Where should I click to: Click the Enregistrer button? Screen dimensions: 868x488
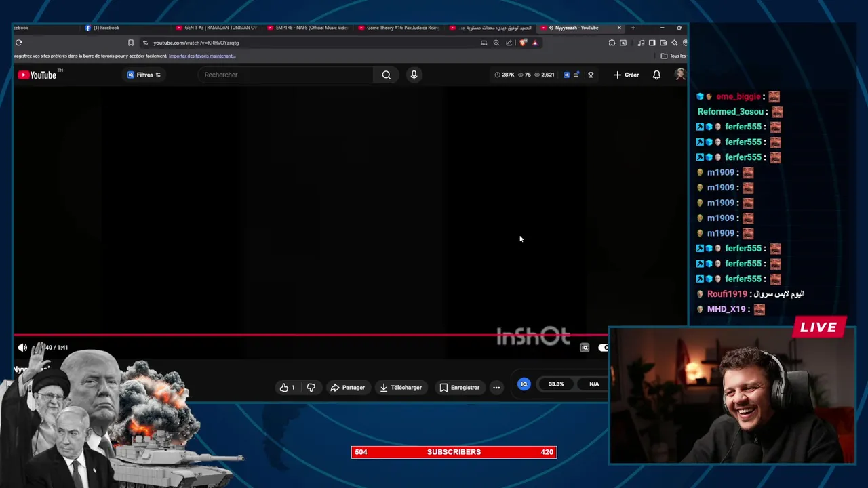click(x=459, y=388)
